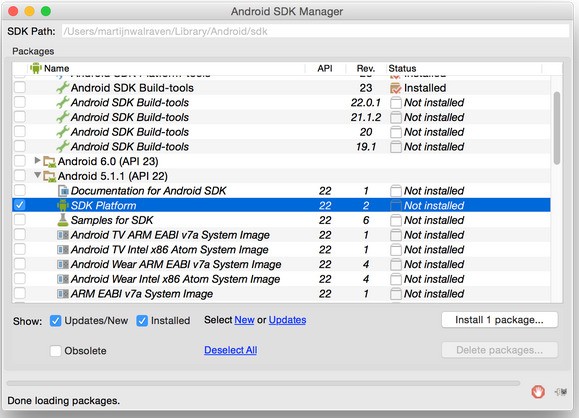Viewport: 579px width, 418px height.
Task: Click wrench icon of Build-tools rev 20
Action: [62, 132]
